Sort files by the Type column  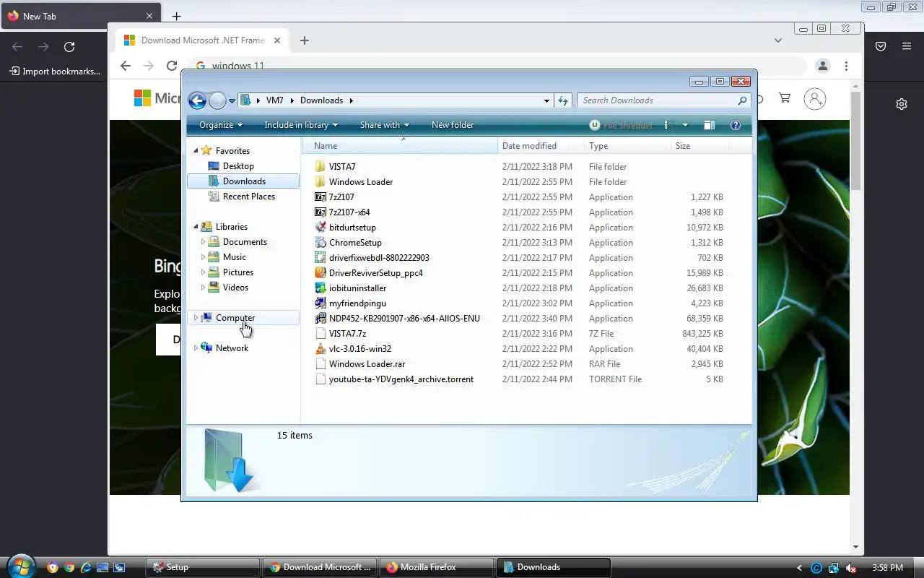(627, 145)
